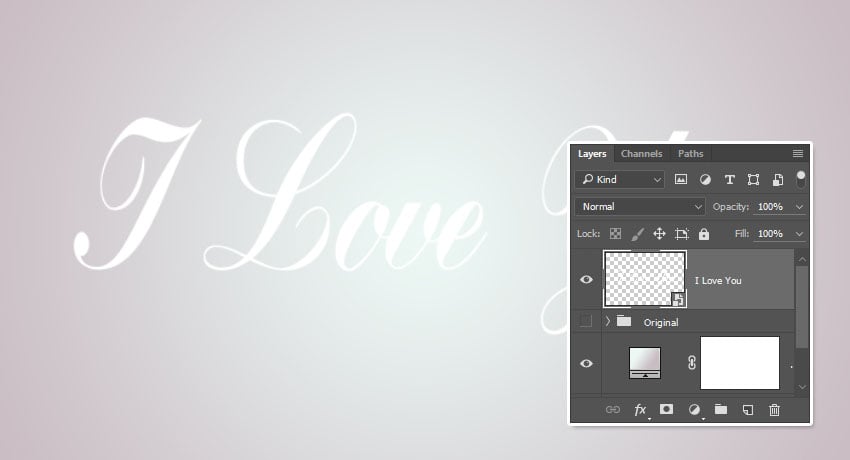This screenshot has height=460, width=850.
Task: Open the Layers panel options menu
Action: 797,154
